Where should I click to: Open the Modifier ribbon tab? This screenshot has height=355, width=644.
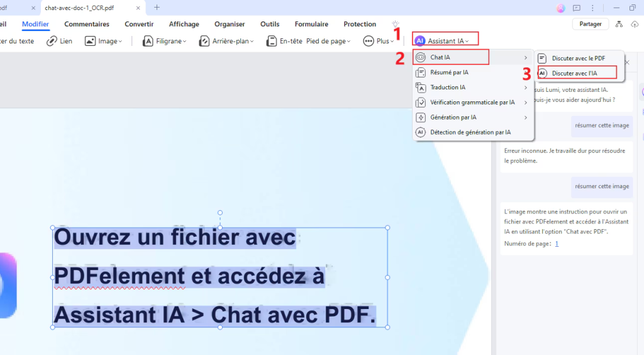pyautogui.click(x=35, y=25)
